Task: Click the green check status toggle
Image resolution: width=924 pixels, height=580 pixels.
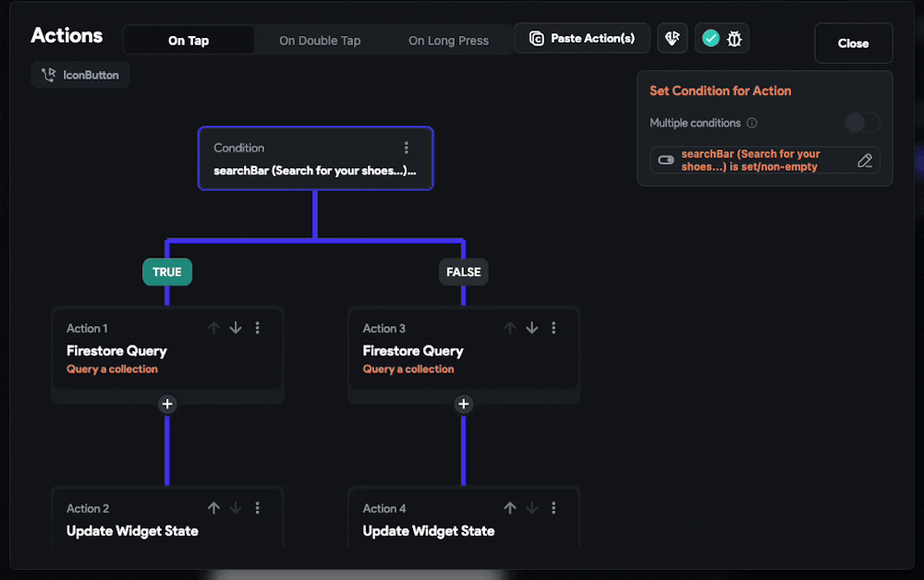Action: tap(711, 38)
